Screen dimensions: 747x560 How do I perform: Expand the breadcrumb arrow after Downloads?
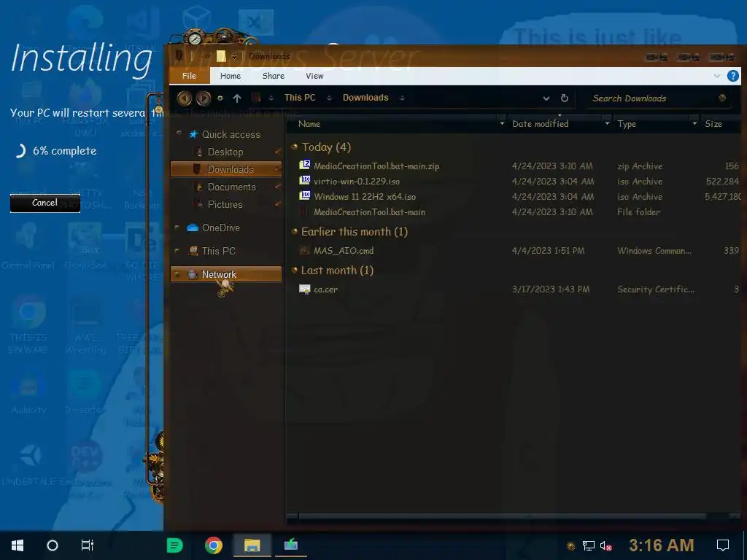click(x=402, y=98)
